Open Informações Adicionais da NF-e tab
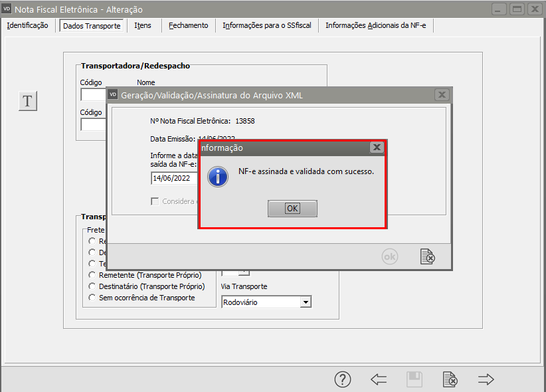 click(376, 26)
